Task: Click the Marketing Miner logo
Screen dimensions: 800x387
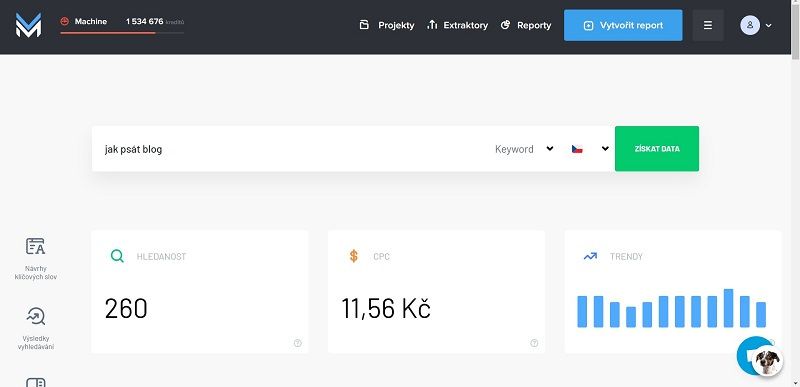Action: pyautogui.click(x=28, y=25)
